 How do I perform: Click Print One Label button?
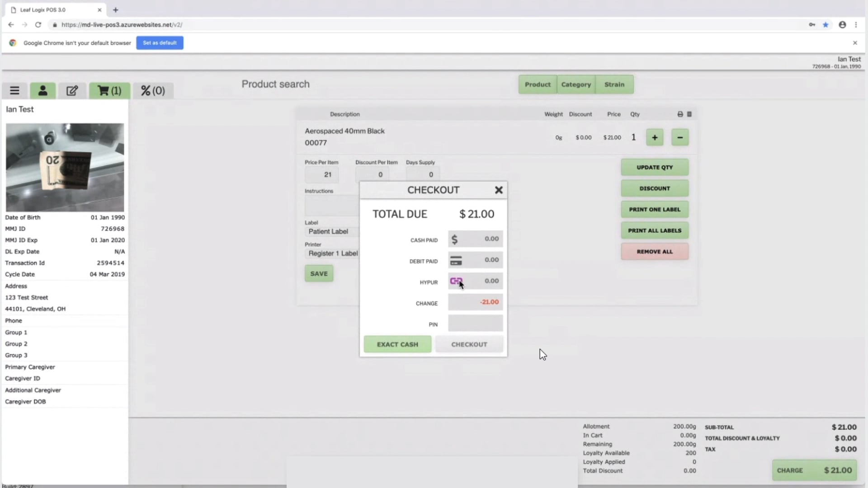coord(655,210)
